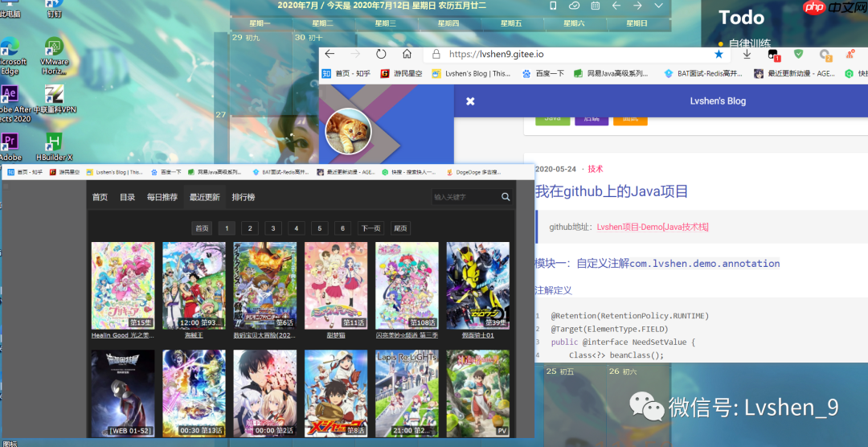Select the 首页 nav item on anime site
Viewport: 868px width, 447px height.
pos(100,197)
